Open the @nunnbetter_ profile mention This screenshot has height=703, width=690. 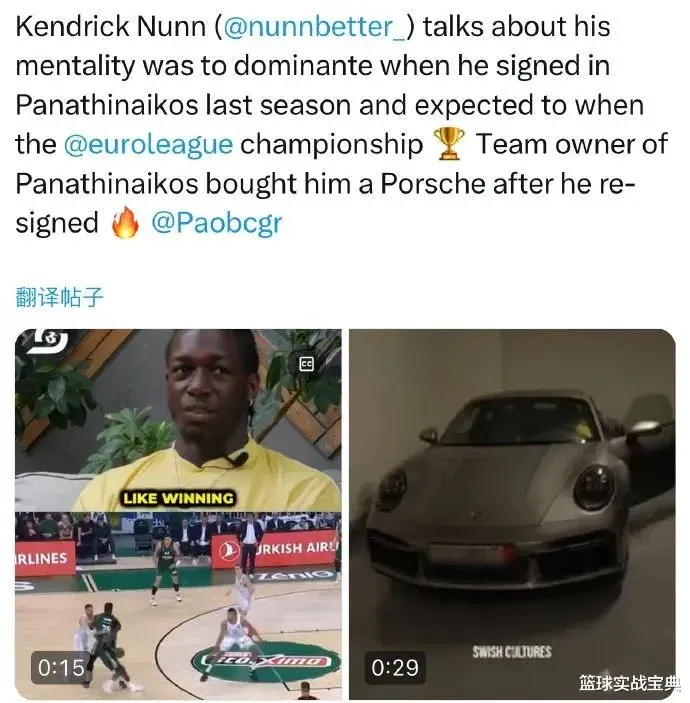[315, 27]
